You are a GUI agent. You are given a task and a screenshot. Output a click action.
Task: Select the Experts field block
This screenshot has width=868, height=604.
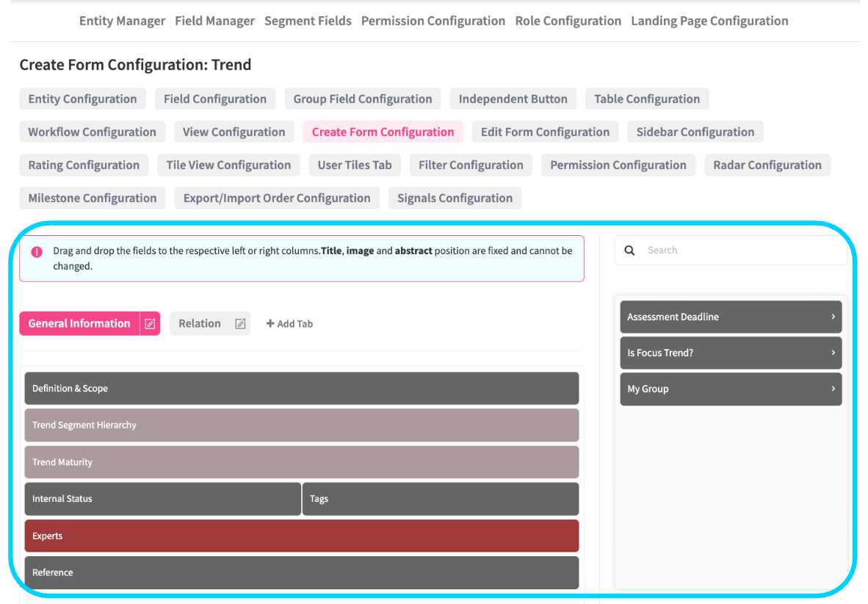pos(301,536)
